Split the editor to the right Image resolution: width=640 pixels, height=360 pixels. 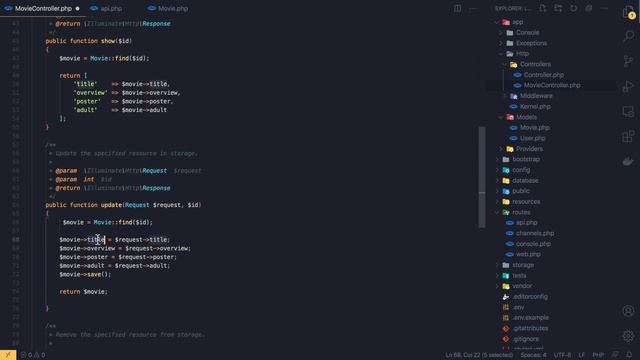pos(458,8)
